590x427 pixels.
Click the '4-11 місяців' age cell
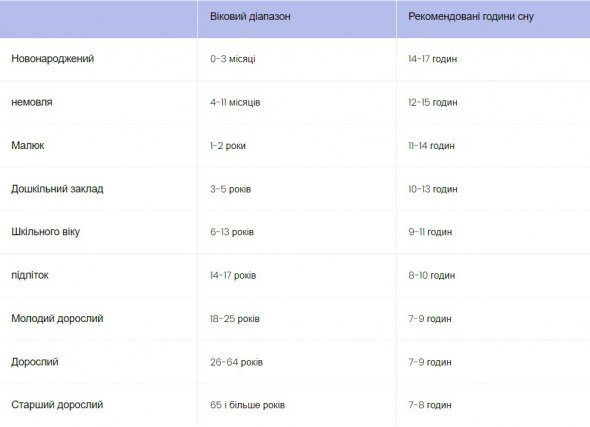point(235,102)
